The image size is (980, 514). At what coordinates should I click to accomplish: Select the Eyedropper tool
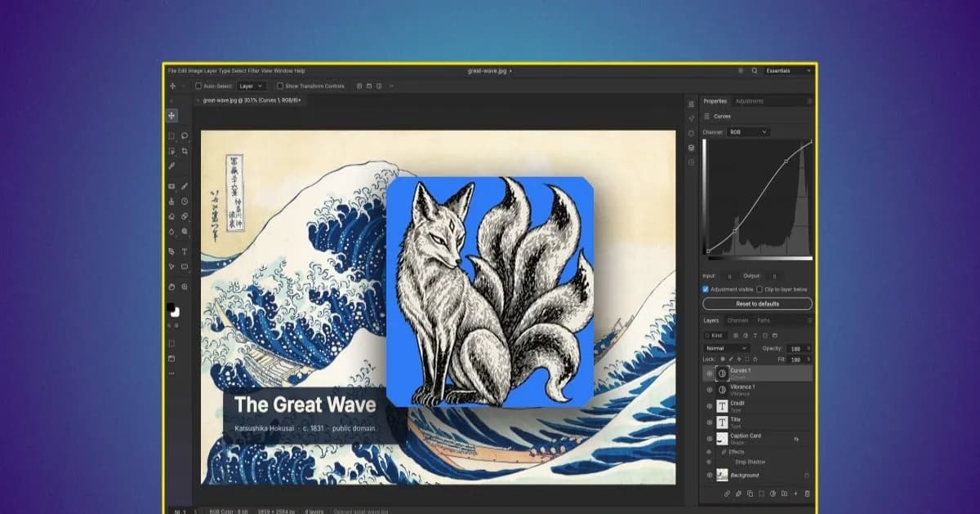click(172, 166)
